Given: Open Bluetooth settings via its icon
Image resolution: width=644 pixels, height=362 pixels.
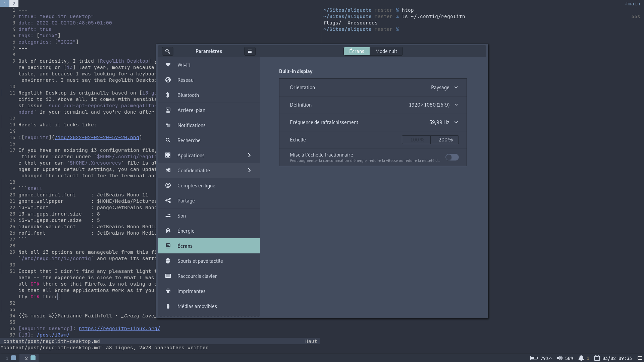Looking at the screenshot, I should (x=168, y=95).
